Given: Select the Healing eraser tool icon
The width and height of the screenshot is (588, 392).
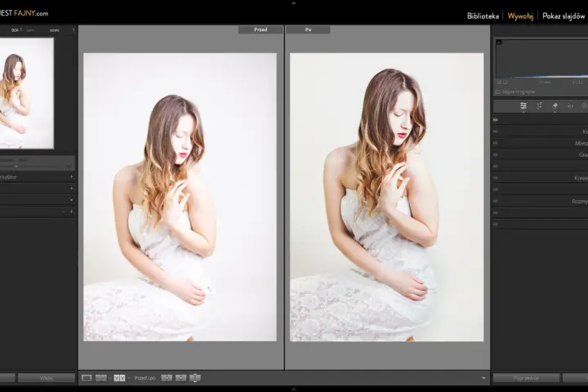Looking at the screenshot, I should pyautogui.click(x=555, y=106).
